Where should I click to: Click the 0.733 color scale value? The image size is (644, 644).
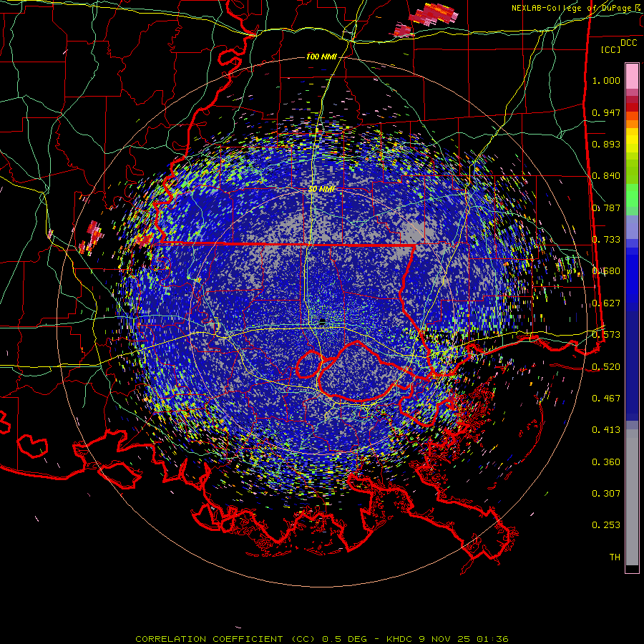tap(606, 240)
